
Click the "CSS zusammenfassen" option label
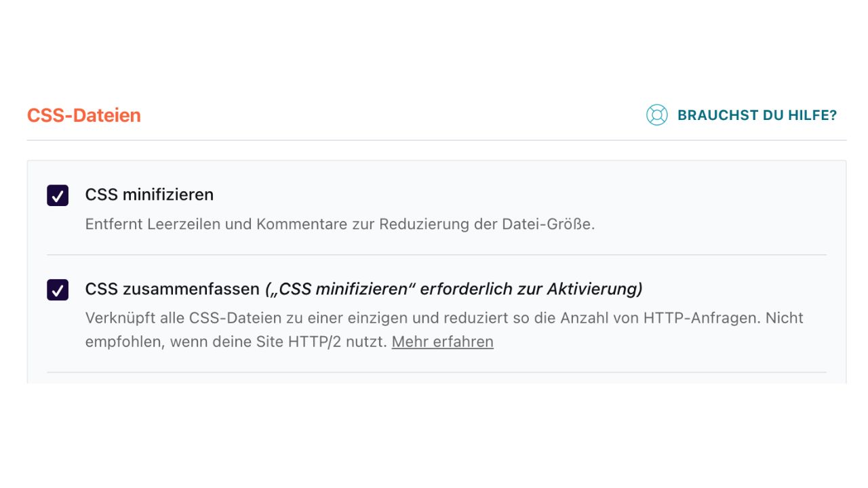click(172, 289)
